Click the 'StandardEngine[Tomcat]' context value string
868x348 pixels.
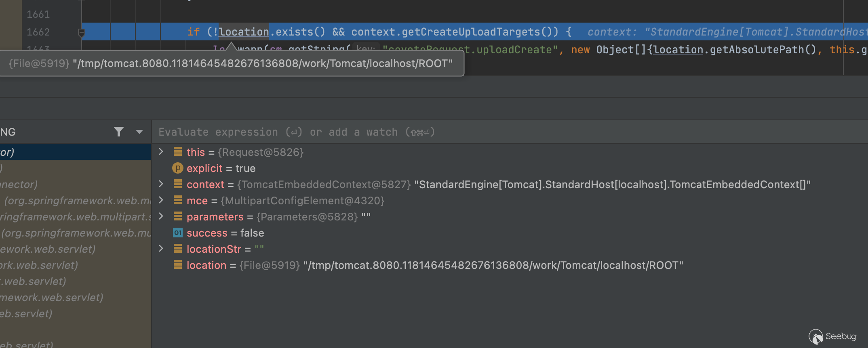point(613,184)
